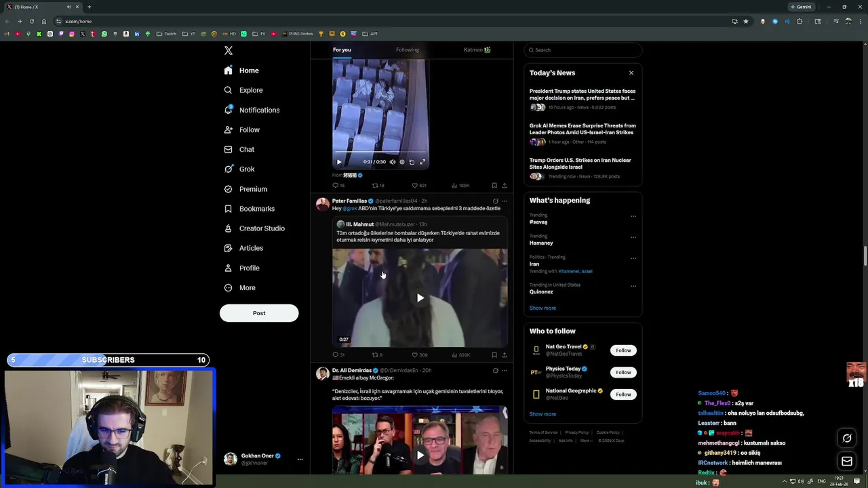Click Show more under Who to follow
868x488 pixels.
[x=542, y=414]
